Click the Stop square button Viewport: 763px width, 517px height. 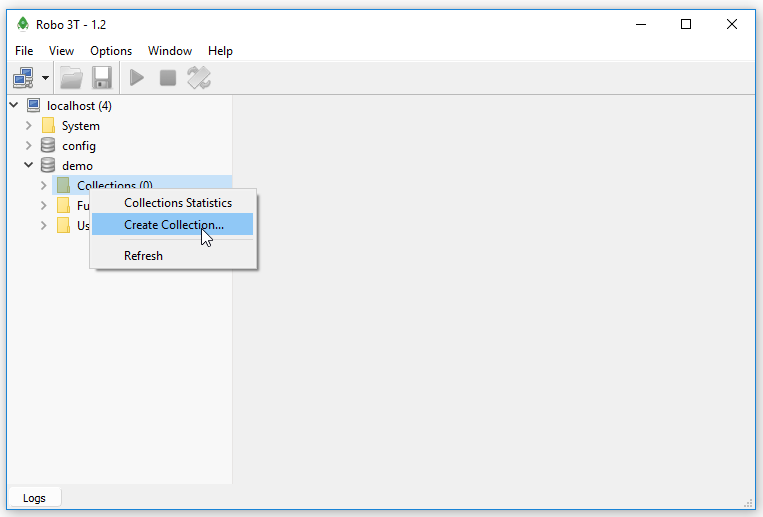tap(168, 78)
